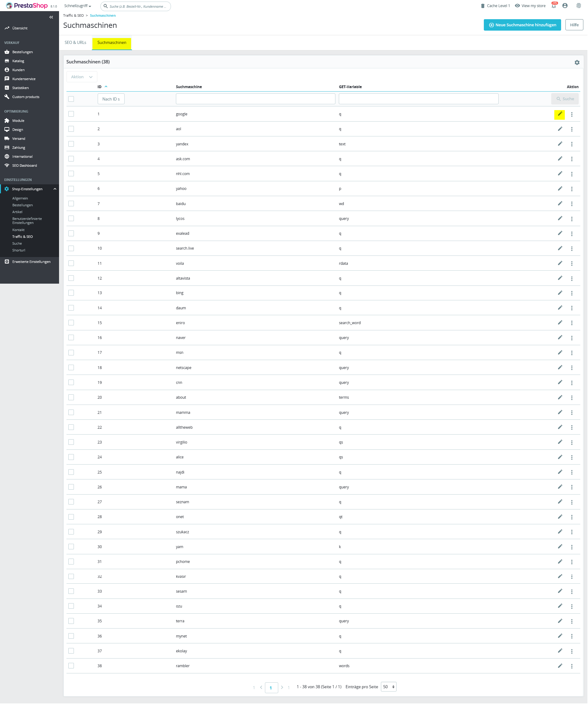
Task: Click the Kundenservice chat icon
Action: point(7,79)
